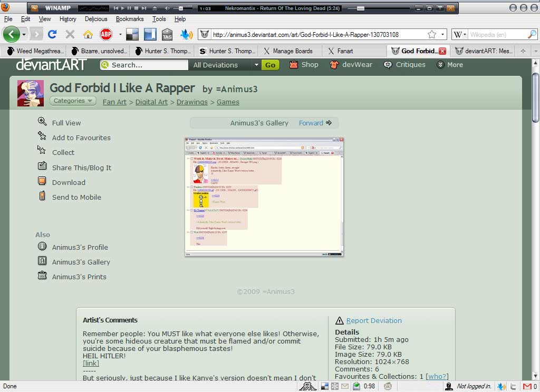Click the Send to Mobile phone icon
This screenshot has width=540, height=392.
click(42, 197)
